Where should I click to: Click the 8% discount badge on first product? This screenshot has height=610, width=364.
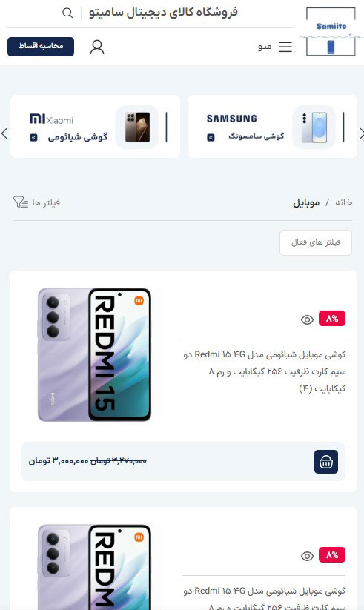coord(332,319)
